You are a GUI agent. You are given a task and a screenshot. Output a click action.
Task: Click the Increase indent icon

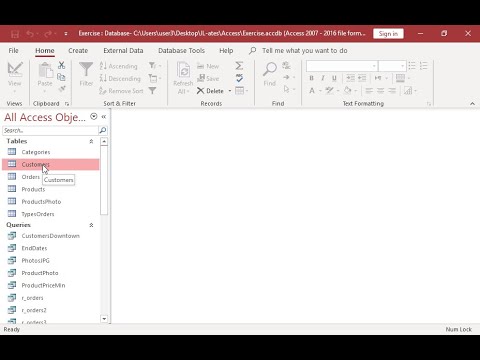[x=362, y=78]
